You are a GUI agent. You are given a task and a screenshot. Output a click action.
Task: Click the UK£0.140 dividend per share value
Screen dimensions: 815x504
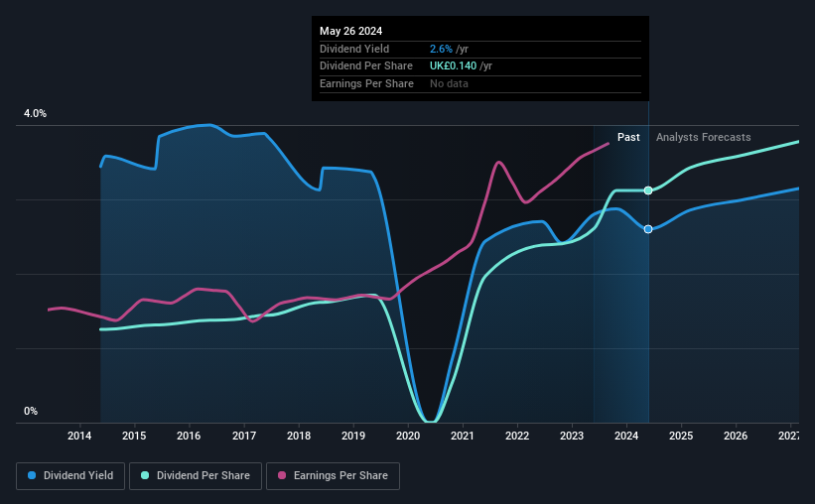[453, 66]
